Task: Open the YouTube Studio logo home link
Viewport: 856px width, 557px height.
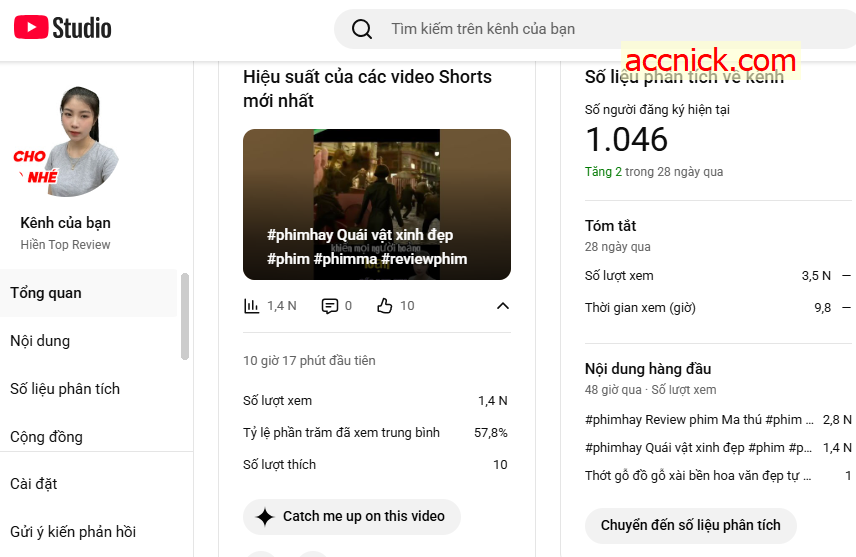Action: point(63,28)
